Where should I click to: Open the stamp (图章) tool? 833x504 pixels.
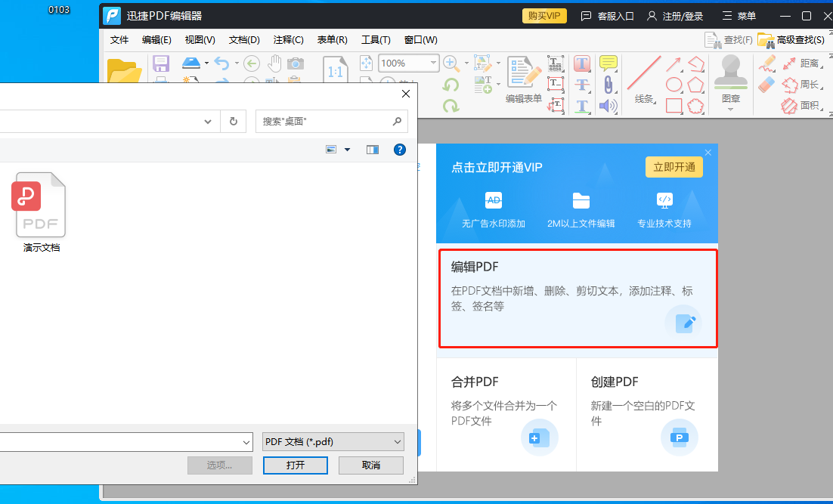(x=730, y=83)
